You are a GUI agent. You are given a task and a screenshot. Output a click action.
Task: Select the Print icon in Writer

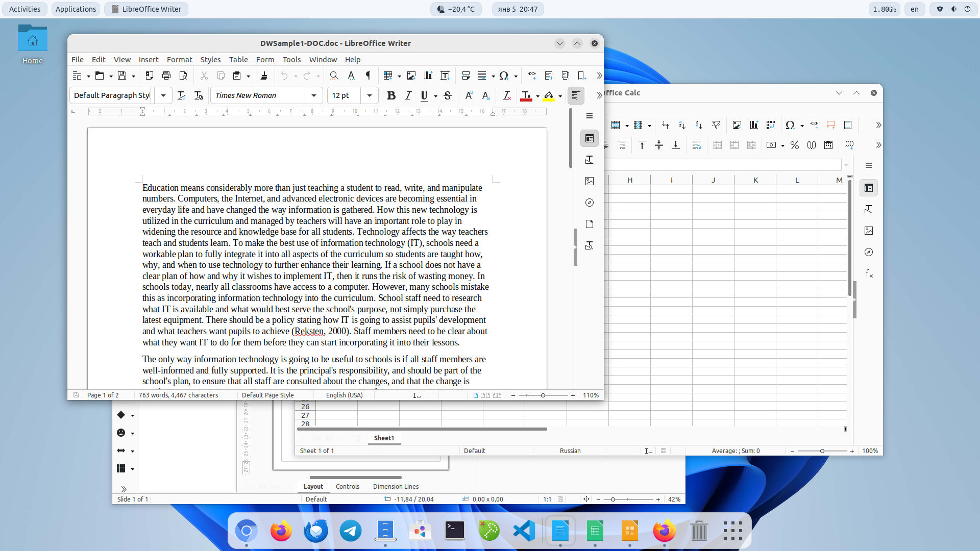pos(166,76)
